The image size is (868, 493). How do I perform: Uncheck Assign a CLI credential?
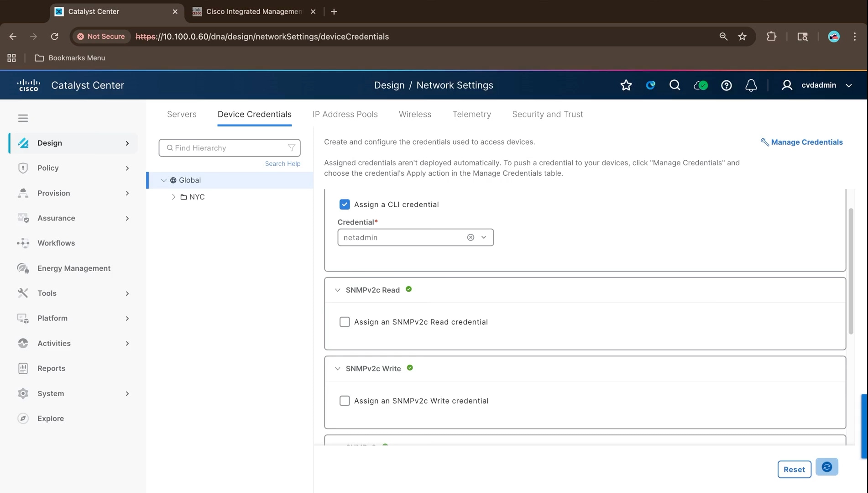345,205
